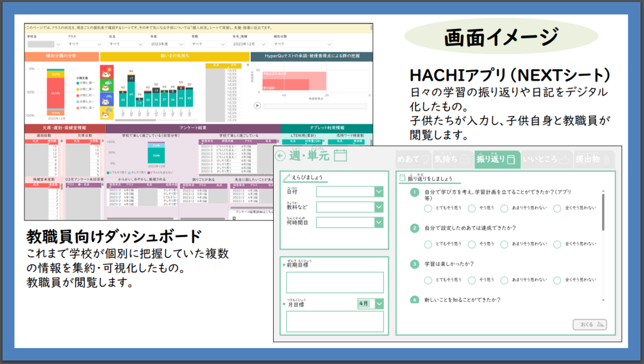This screenshot has height=364, width=644.
Task: Open the 学期 filter dropdown
Action: click(209, 44)
